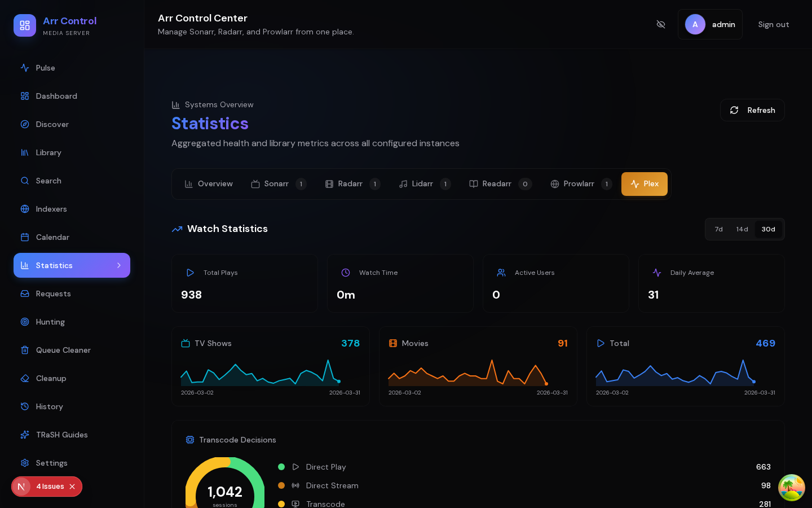Click the Daily Average value 31
812x508 pixels.
coord(654,295)
